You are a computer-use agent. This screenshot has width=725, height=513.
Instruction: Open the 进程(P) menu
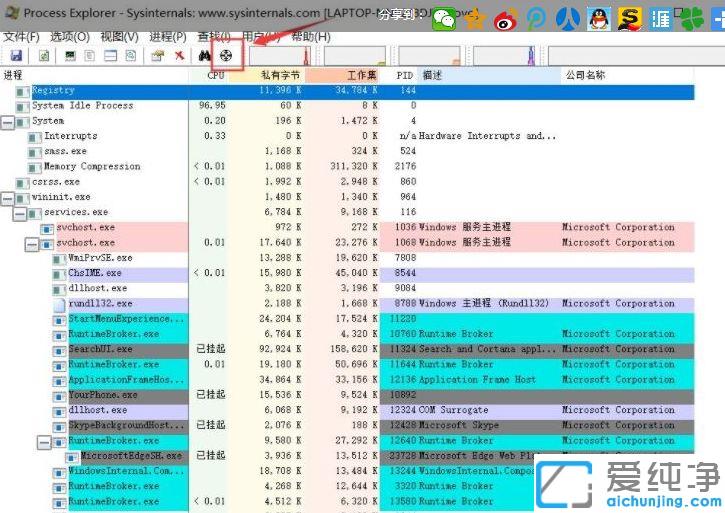[168, 37]
